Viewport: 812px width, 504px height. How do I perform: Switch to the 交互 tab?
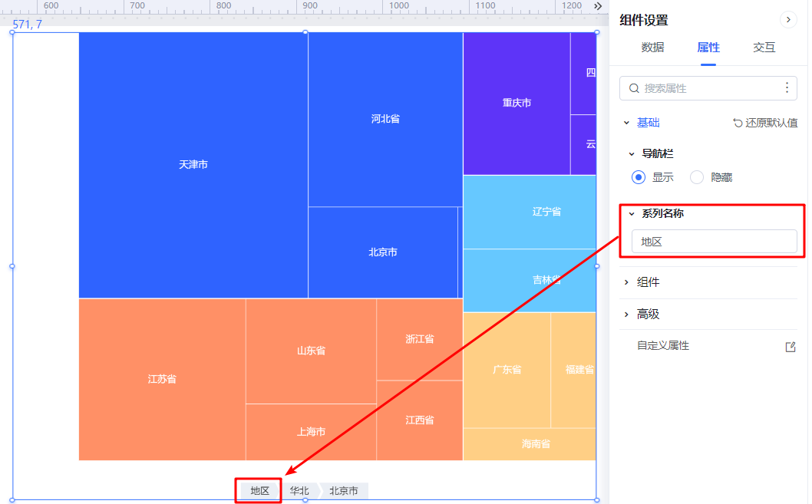point(764,48)
